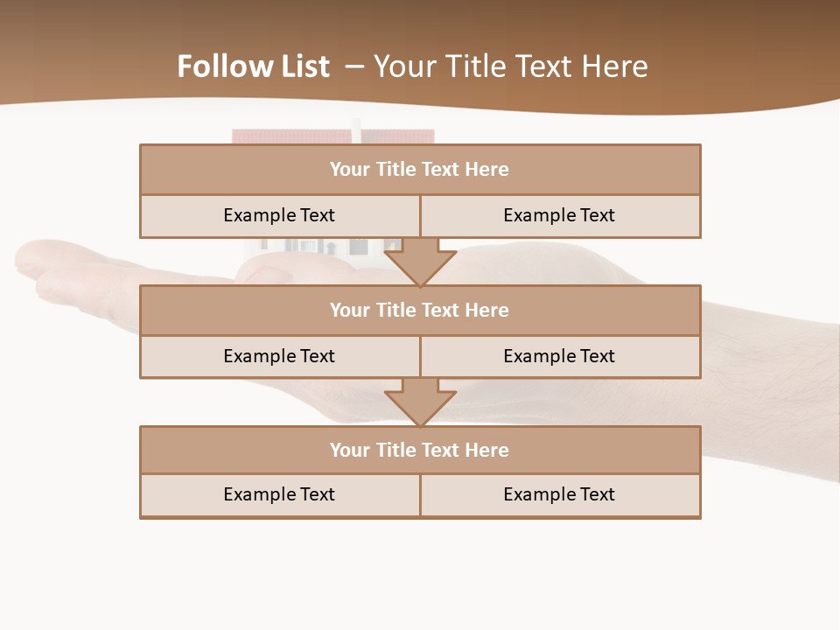Select the first block's 'Your Title Text Here' header
Viewport: 840px width, 630px height.
[x=419, y=170]
